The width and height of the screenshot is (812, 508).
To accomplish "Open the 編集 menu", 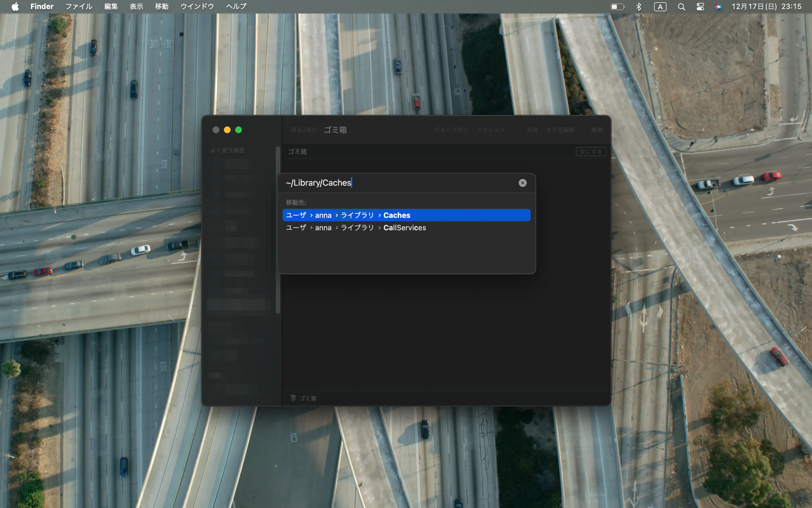I will pyautogui.click(x=111, y=6).
